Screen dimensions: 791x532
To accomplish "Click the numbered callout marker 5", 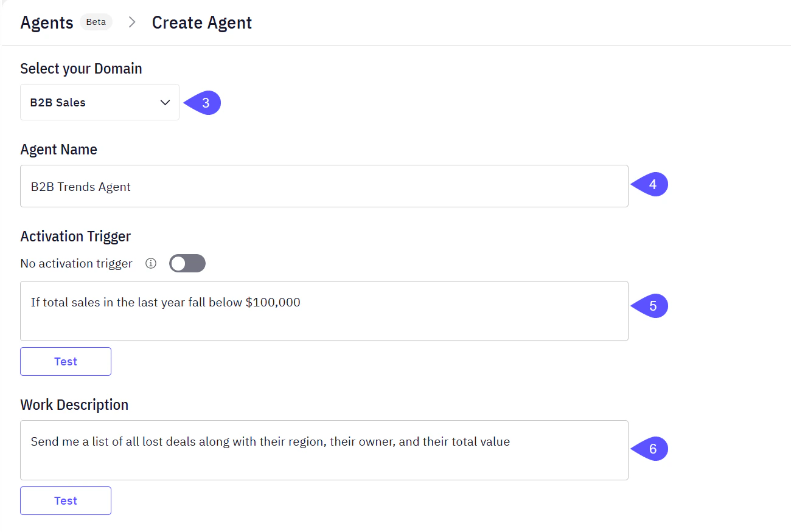I will point(654,306).
